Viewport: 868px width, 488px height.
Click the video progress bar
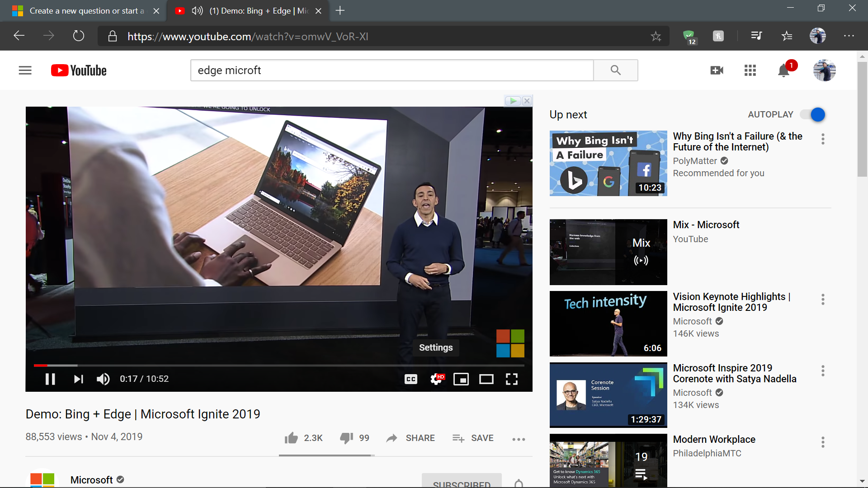tap(278, 365)
